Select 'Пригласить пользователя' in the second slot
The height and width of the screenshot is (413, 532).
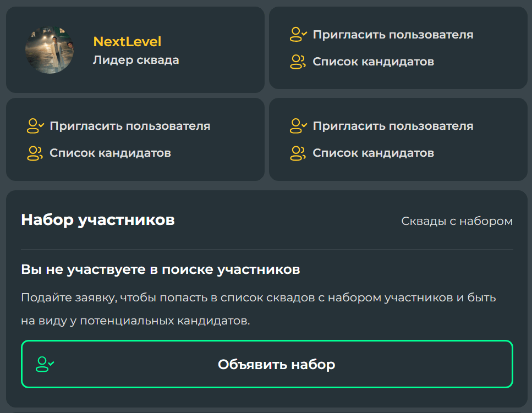pyautogui.click(x=393, y=35)
